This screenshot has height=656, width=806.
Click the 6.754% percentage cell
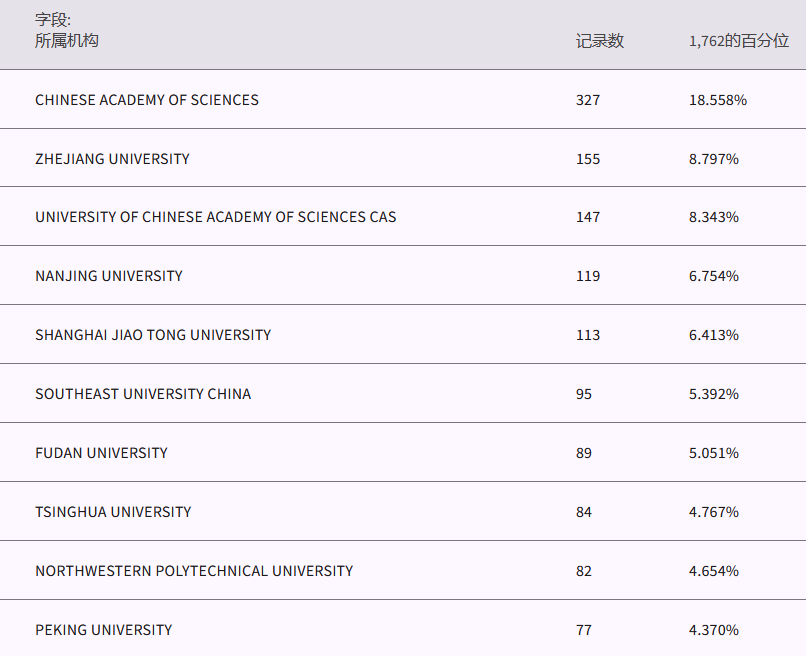pos(714,276)
